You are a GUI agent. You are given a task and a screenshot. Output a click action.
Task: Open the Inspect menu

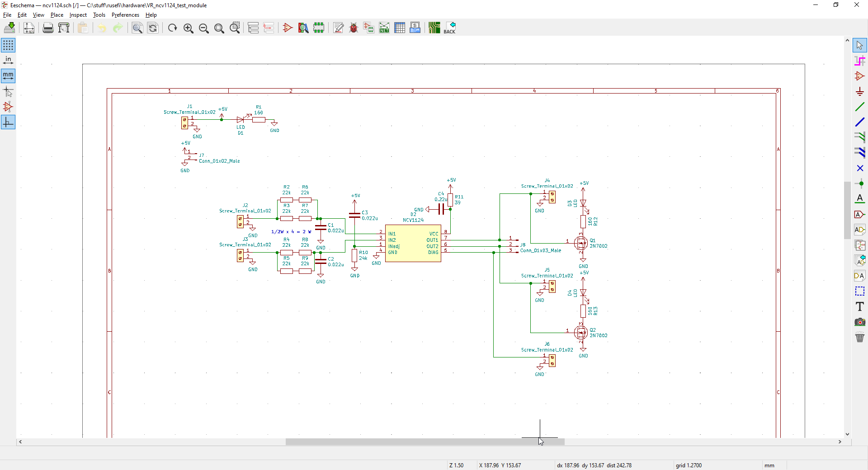(78, 15)
